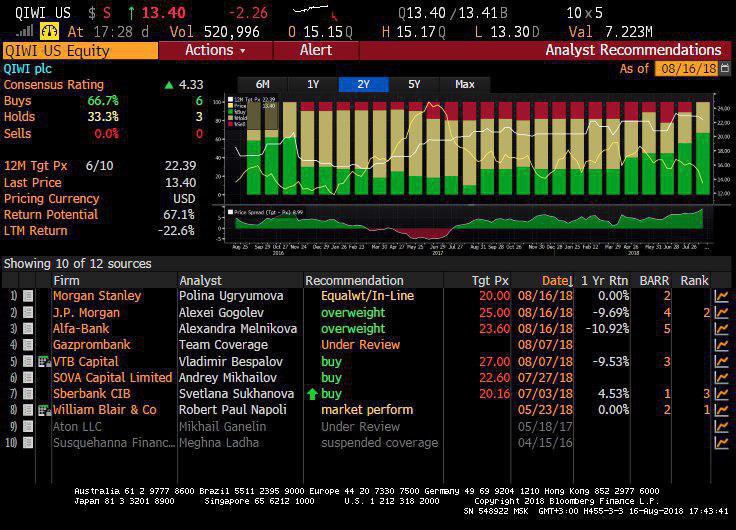This screenshot has width=736, height=530.
Task: Click the calendar icon beside As of date
Action: tap(725, 68)
